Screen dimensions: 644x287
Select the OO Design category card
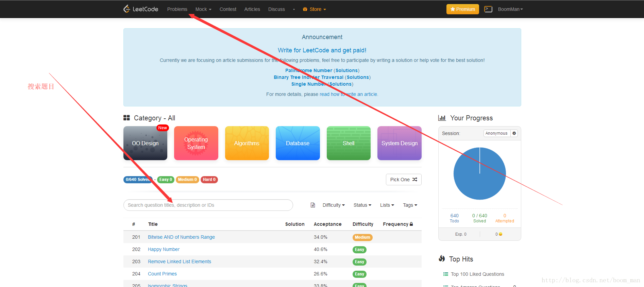click(145, 143)
